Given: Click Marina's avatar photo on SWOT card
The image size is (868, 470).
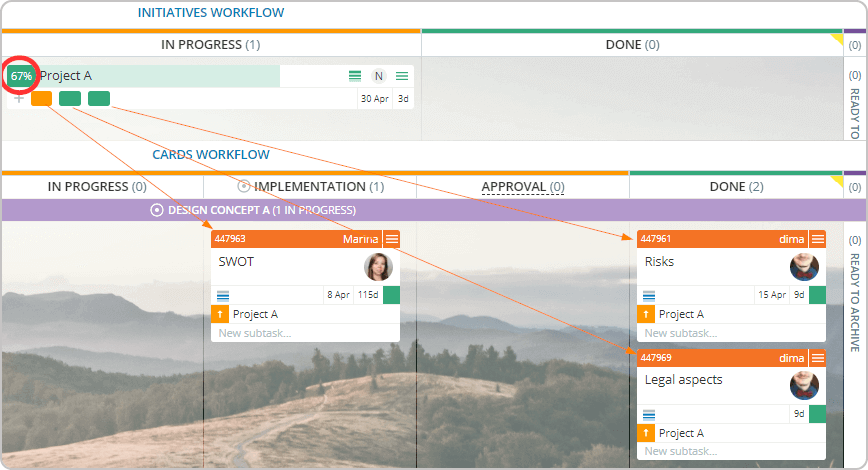Looking at the screenshot, I should click(378, 267).
